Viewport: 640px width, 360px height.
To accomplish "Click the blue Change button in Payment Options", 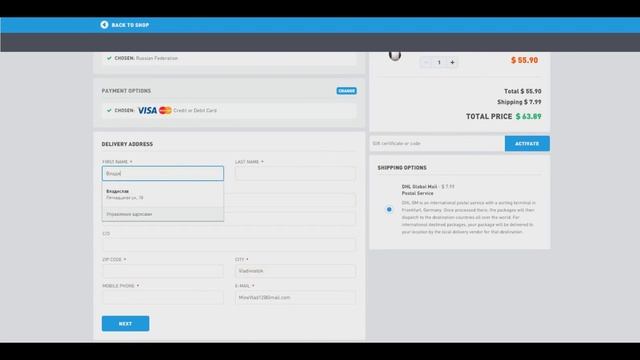I will (347, 91).
